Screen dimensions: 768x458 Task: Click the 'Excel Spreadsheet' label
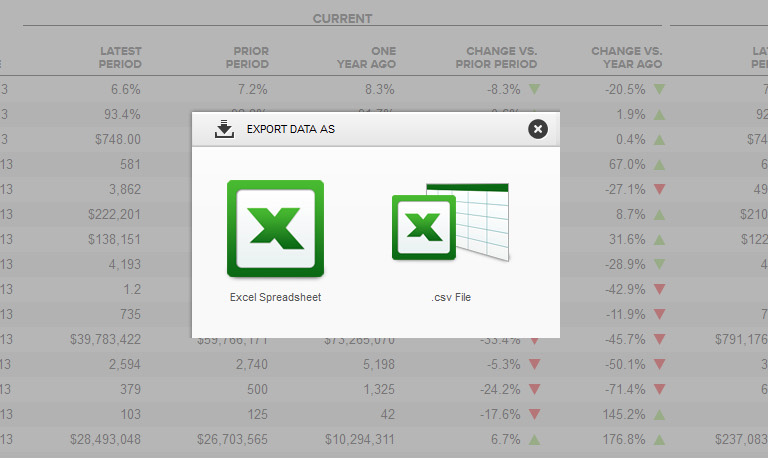275,297
